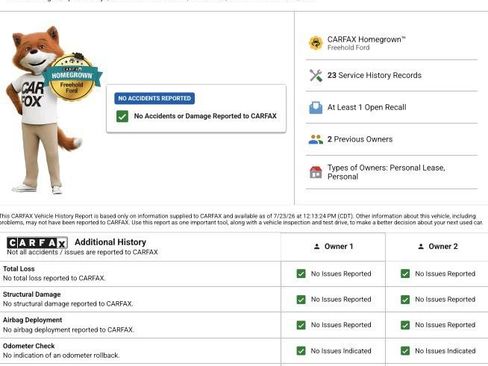Click Airbag Deployment Owner 2 green checkmark
The image size is (488, 366).
tap(405, 325)
